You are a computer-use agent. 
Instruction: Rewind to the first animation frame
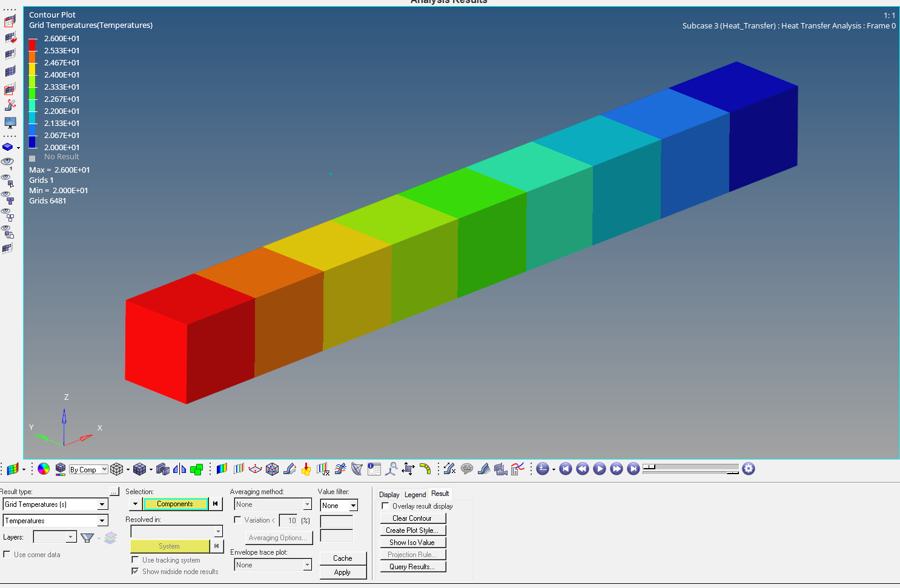(565, 469)
